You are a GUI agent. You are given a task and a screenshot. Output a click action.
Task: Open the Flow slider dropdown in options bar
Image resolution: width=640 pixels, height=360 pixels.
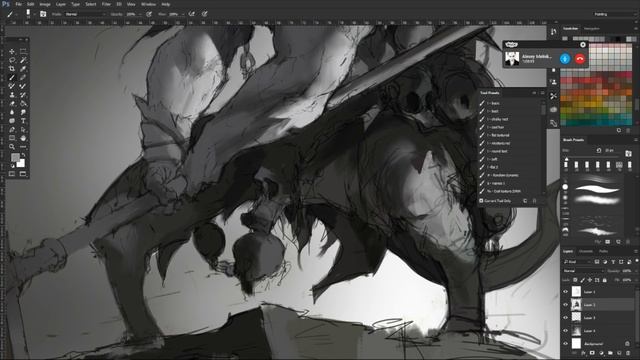(x=182, y=14)
